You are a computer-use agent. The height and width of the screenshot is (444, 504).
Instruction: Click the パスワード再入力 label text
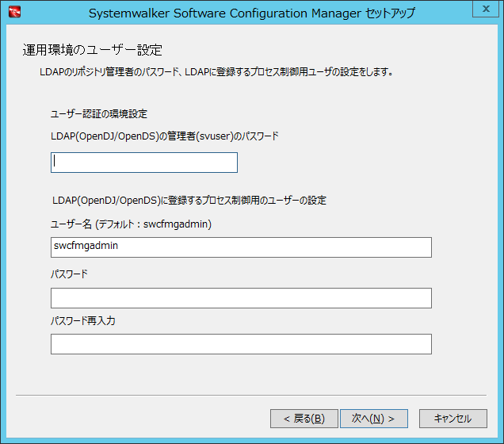click(83, 320)
